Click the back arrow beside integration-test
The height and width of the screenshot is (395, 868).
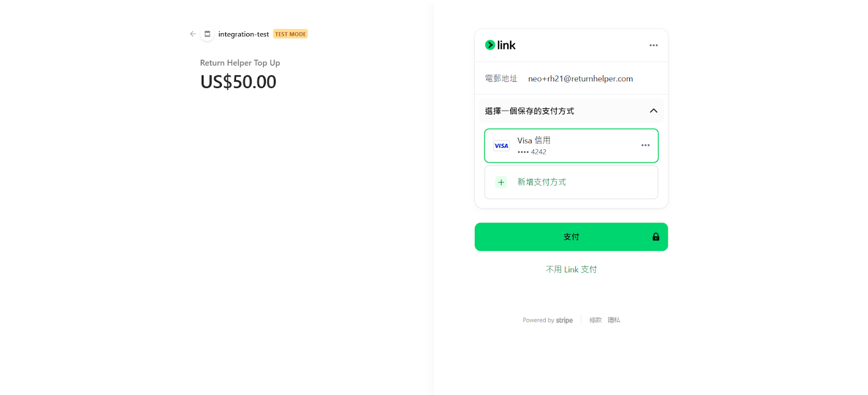click(193, 34)
